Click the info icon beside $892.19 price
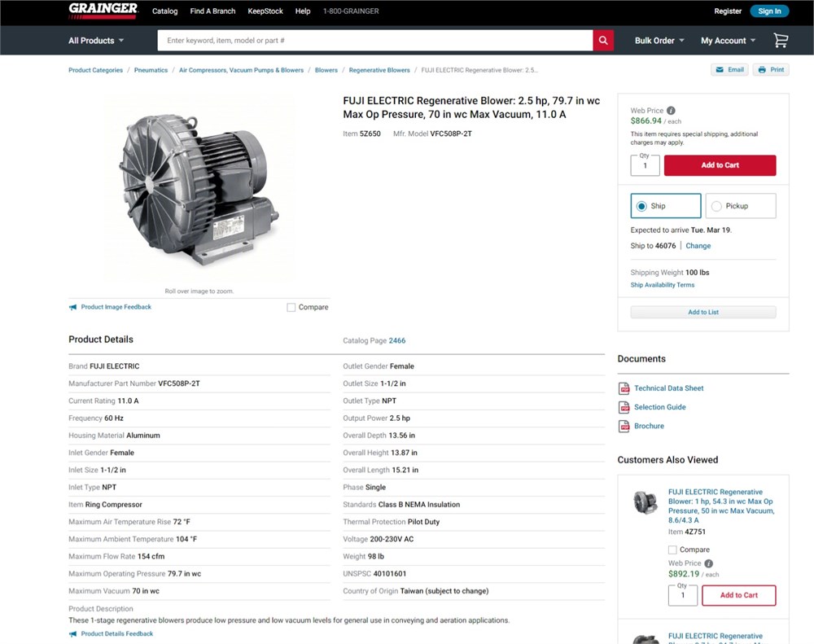 (x=709, y=563)
